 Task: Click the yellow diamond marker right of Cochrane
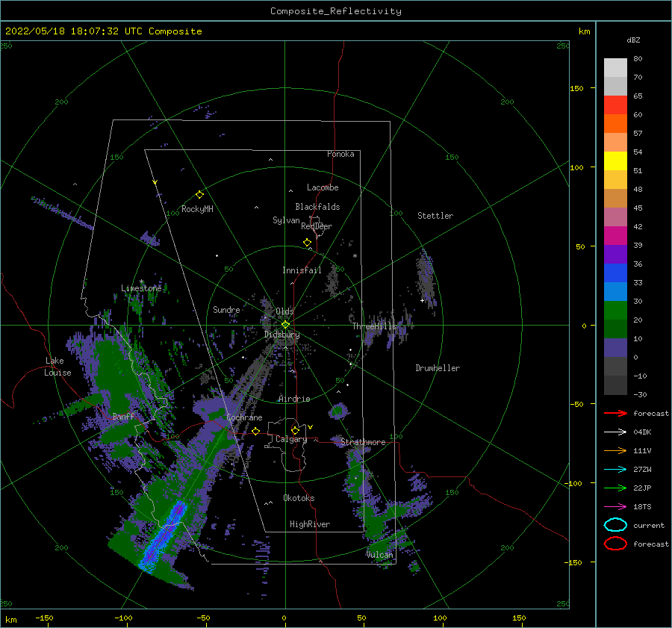tap(256, 432)
